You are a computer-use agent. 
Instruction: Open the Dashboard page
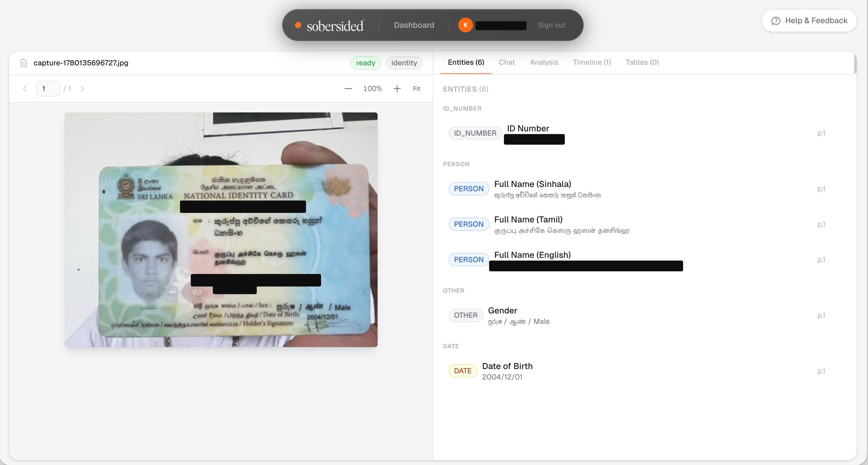click(x=414, y=25)
